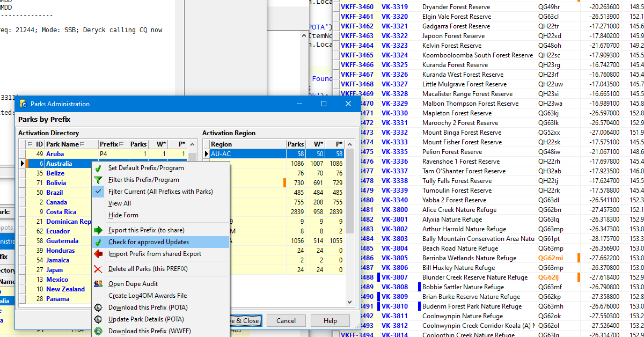644x337 pixels.
Task: Click the Update Park Details (POTA) icon
Action: click(98, 319)
